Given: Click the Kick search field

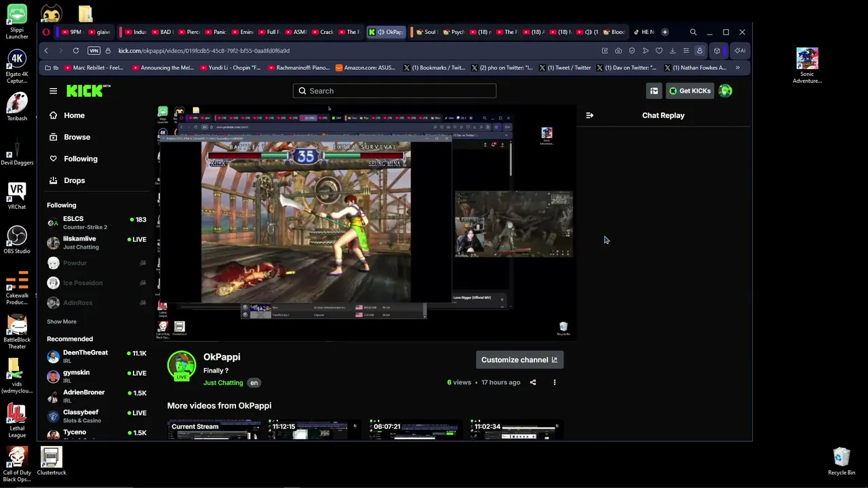Looking at the screenshot, I should pos(395,91).
